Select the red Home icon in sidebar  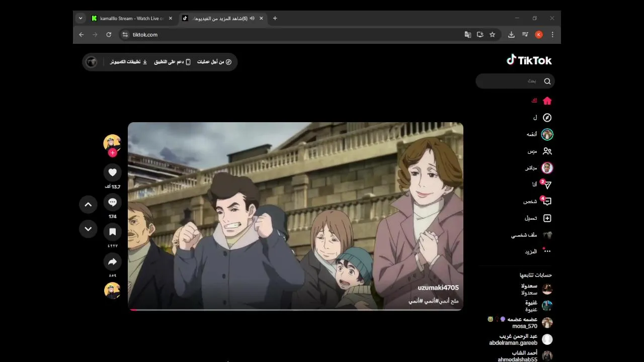click(547, 101)
